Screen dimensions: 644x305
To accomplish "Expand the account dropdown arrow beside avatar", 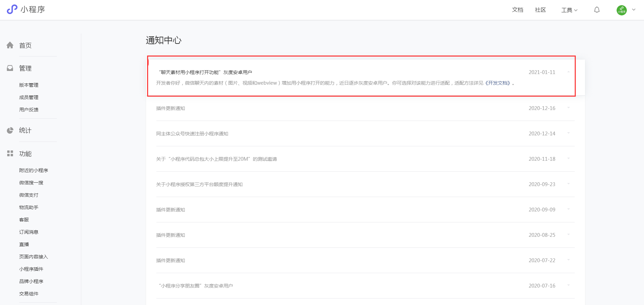I will (634, 10).
